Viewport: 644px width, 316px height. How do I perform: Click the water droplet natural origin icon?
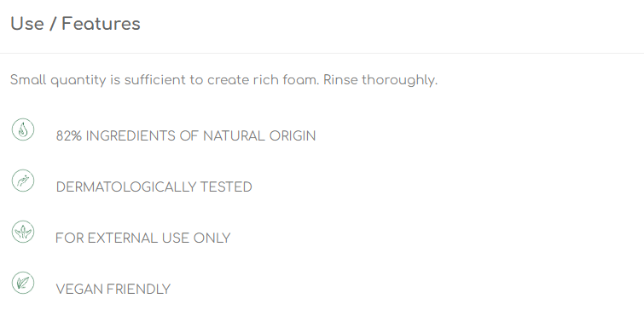(23, 130)
